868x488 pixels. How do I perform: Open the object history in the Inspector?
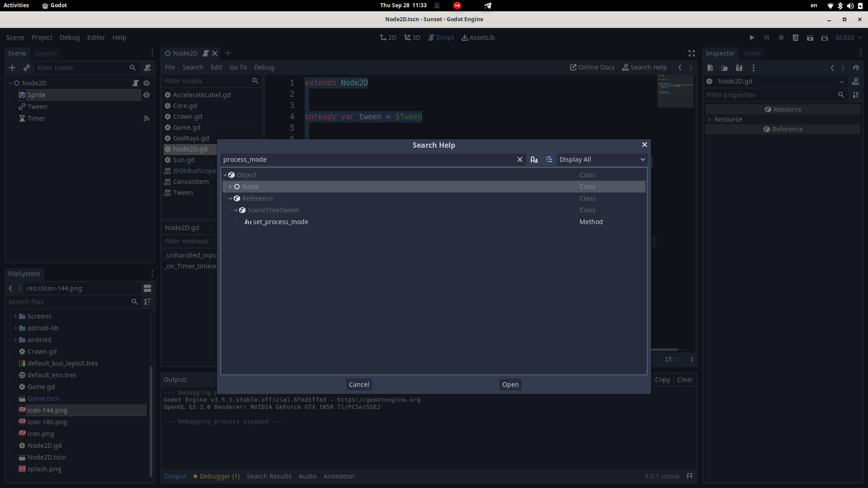[x=856, y=68]
